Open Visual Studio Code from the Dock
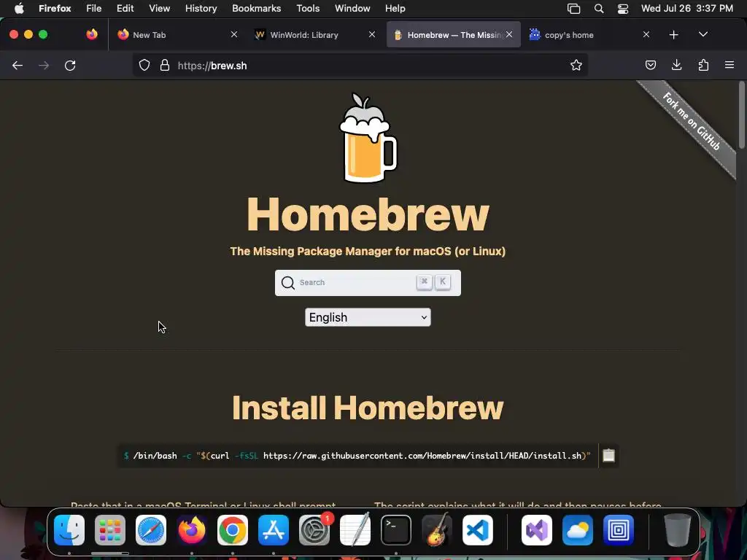The image size is (747, 560). [478, 530]
